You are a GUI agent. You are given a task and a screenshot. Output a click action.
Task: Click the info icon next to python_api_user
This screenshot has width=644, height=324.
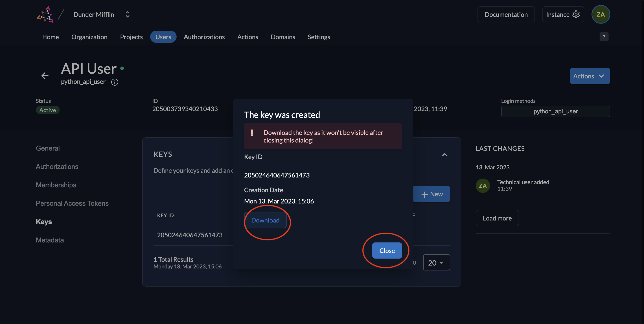coord(114,81)
